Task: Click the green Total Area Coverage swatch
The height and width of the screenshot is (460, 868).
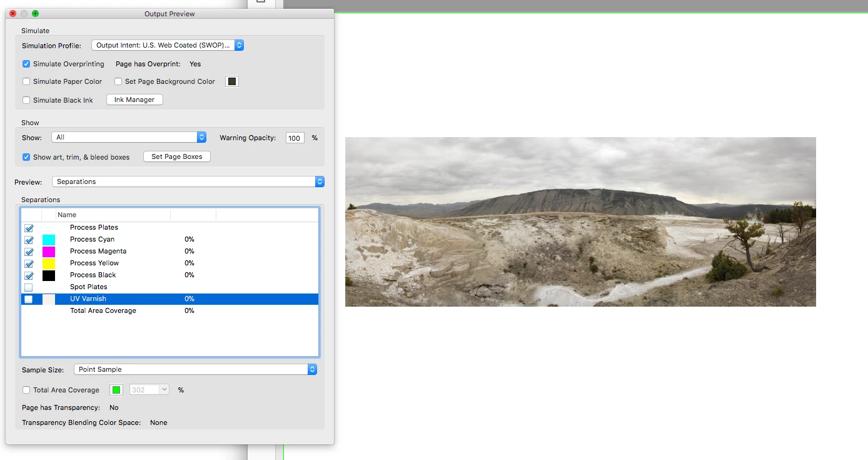Action: click(x=116, y=390)
